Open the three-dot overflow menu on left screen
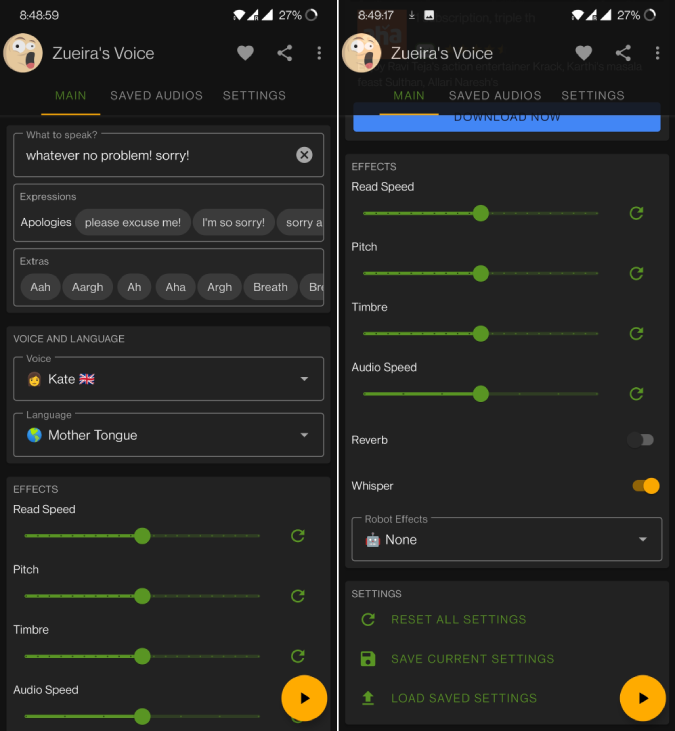This screenshot has width=675, height=731. [319, 54]
